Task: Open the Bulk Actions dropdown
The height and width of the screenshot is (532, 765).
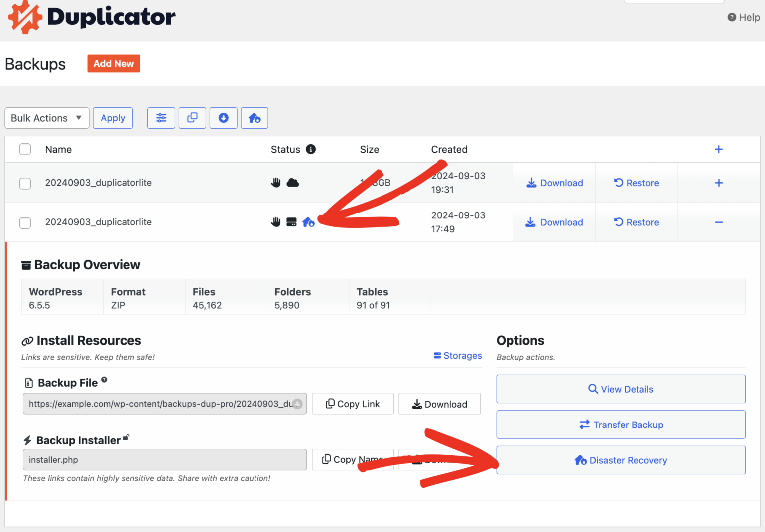Action: pos(47,118)
